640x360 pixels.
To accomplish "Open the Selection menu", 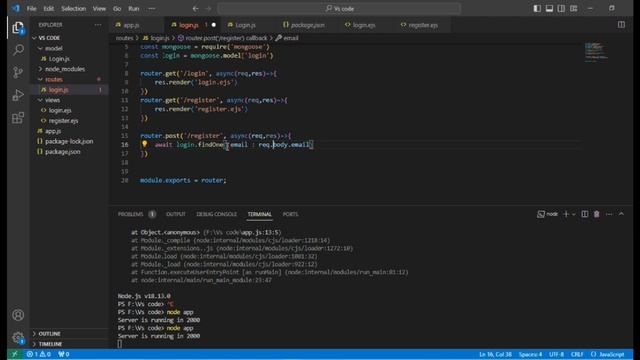I will coord(73,9).
